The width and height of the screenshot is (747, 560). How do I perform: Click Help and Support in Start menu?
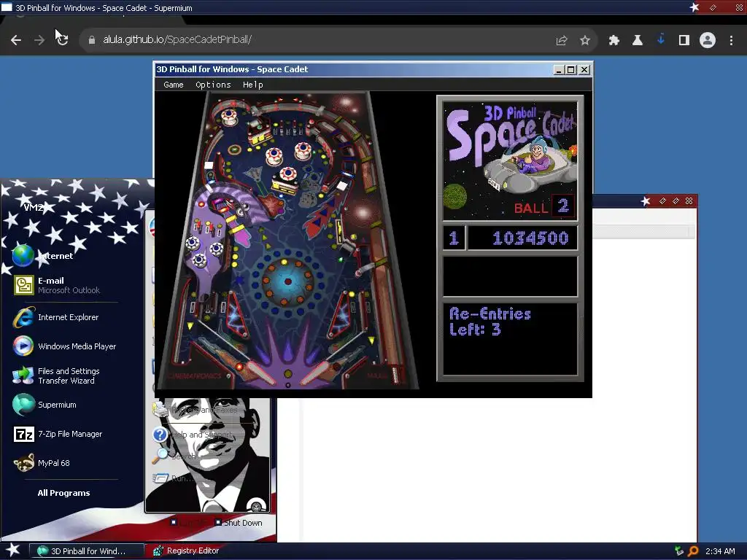coord(194,435)
